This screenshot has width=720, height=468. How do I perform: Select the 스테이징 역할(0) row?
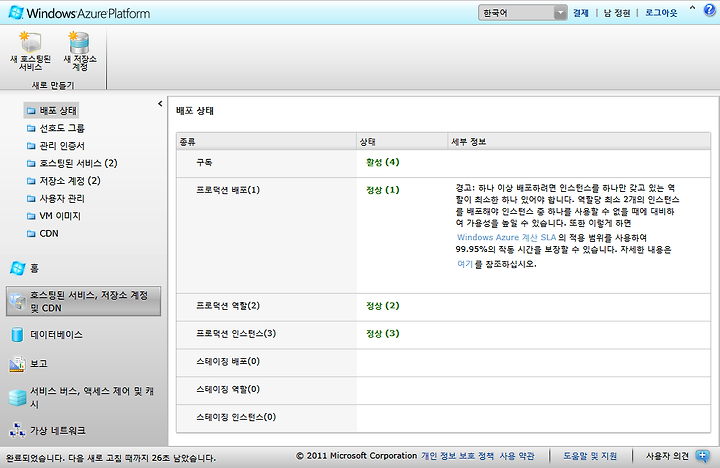(444, 390)
